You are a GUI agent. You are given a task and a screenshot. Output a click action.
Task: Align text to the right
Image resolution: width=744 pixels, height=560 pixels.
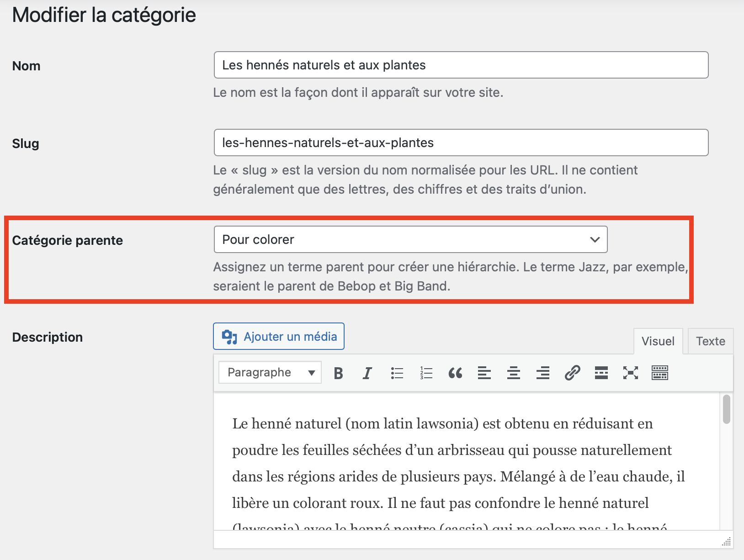pos(543,373)
